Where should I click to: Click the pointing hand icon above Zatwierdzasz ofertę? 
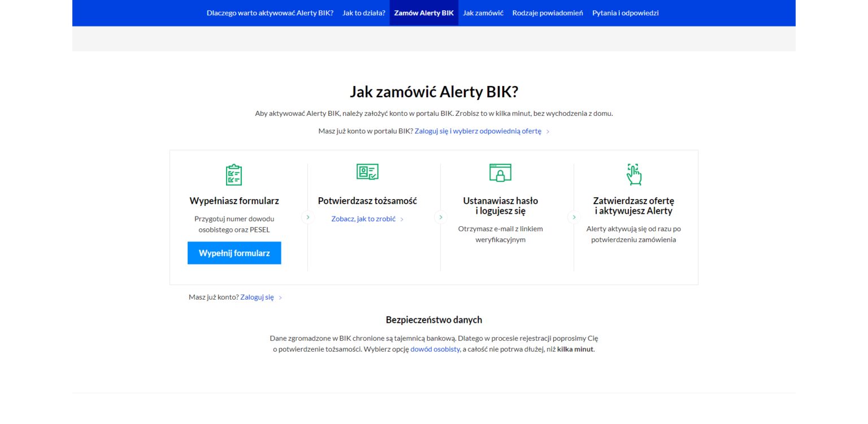coord(633,174)
